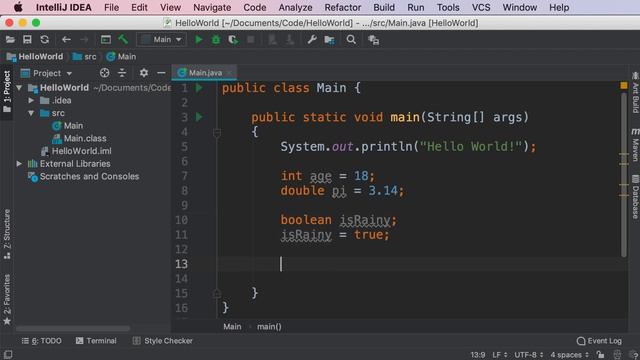Image resolution: width=640 pixels, height=360 pixels.
Task: Click the locate target icon in Project panel
Action: [104, 73]
